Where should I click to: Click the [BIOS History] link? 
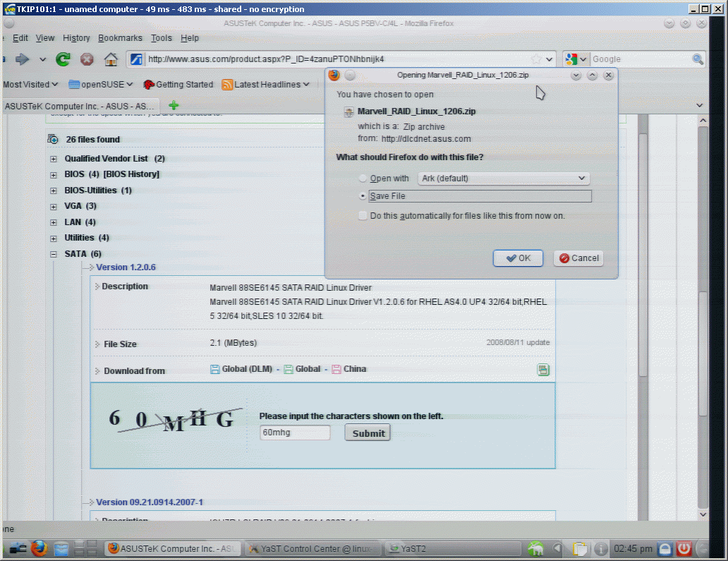click(x=131, y=174)
